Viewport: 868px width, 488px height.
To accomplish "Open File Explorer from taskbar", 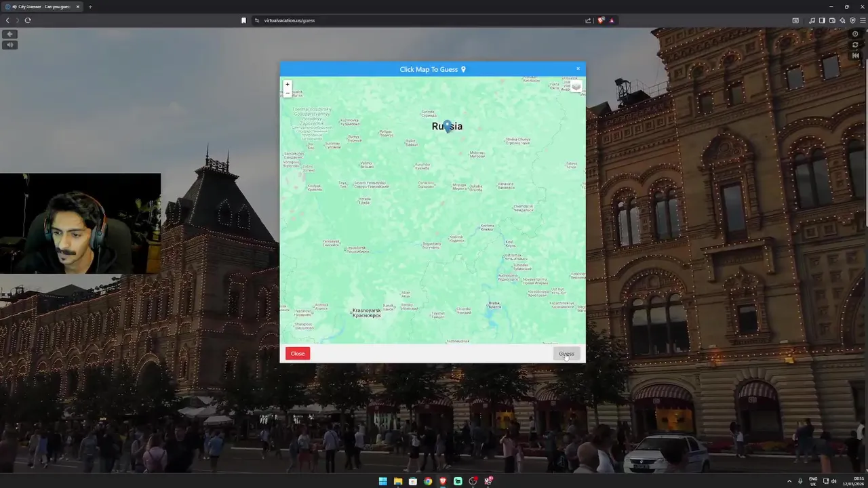I will (x=398, y=481).
